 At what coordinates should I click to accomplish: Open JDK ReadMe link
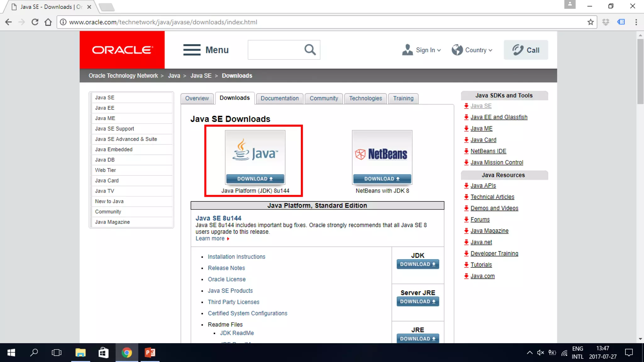coord(237,333)
